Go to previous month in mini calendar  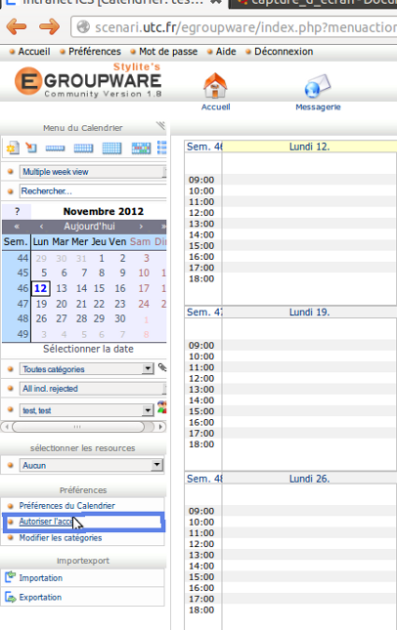[x=41, y=226]
